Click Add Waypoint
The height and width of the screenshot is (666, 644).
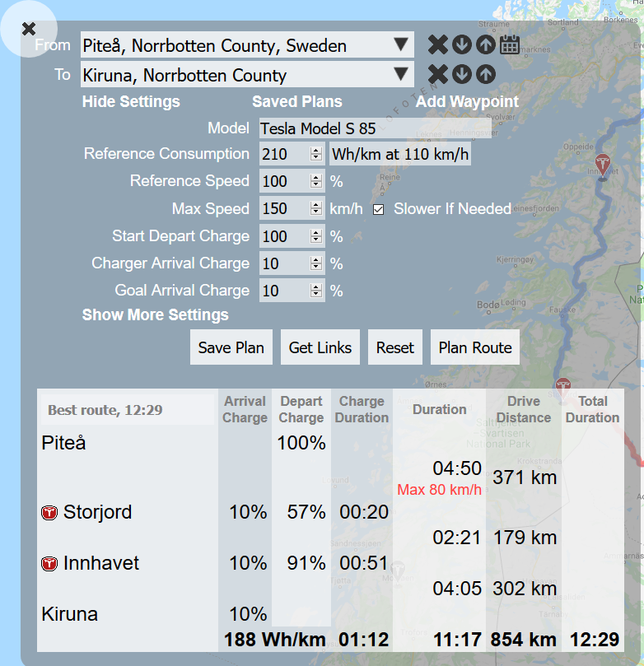(x=467, y=101)
